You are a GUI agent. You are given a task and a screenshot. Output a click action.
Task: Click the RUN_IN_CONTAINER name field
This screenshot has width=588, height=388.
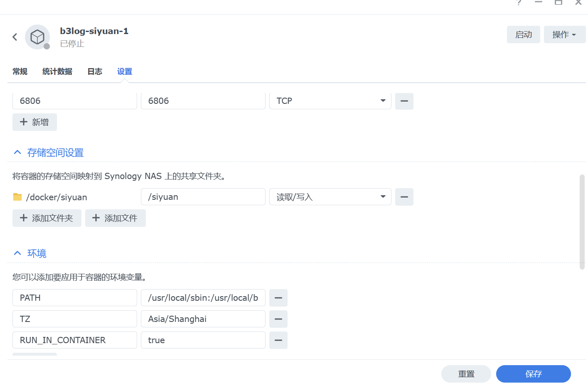[x=75, y=340]
